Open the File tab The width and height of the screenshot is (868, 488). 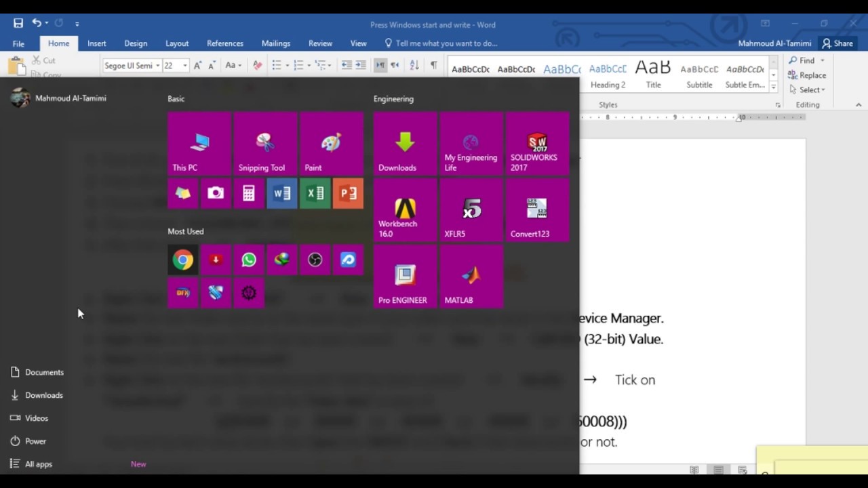18,43
